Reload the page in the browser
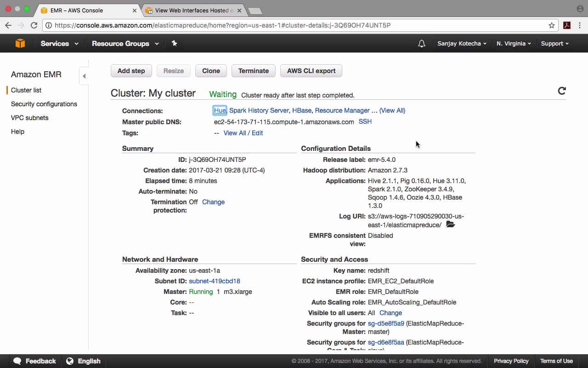The width and height of the screenshot is (588, 368). coord(34,25)
